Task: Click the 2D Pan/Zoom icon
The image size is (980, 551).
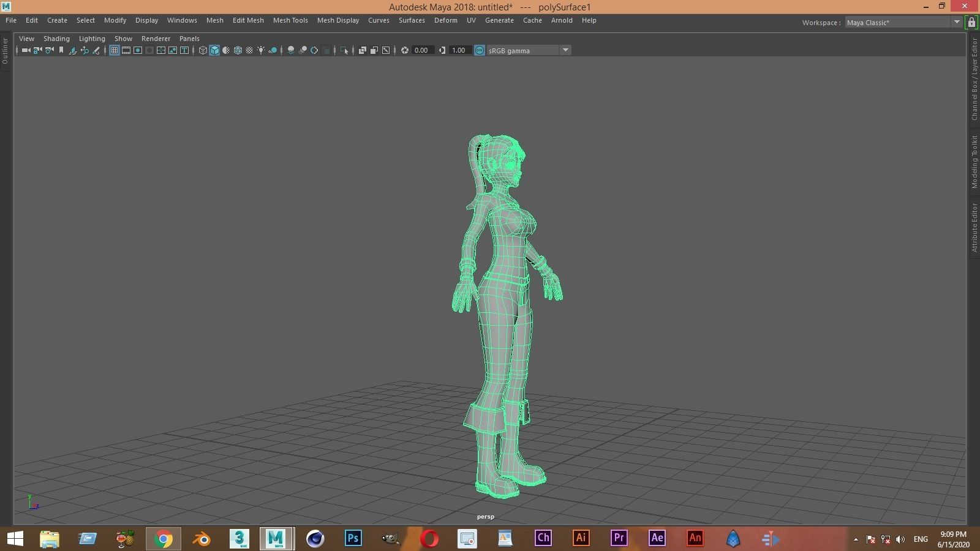Action: coord(85,50)
